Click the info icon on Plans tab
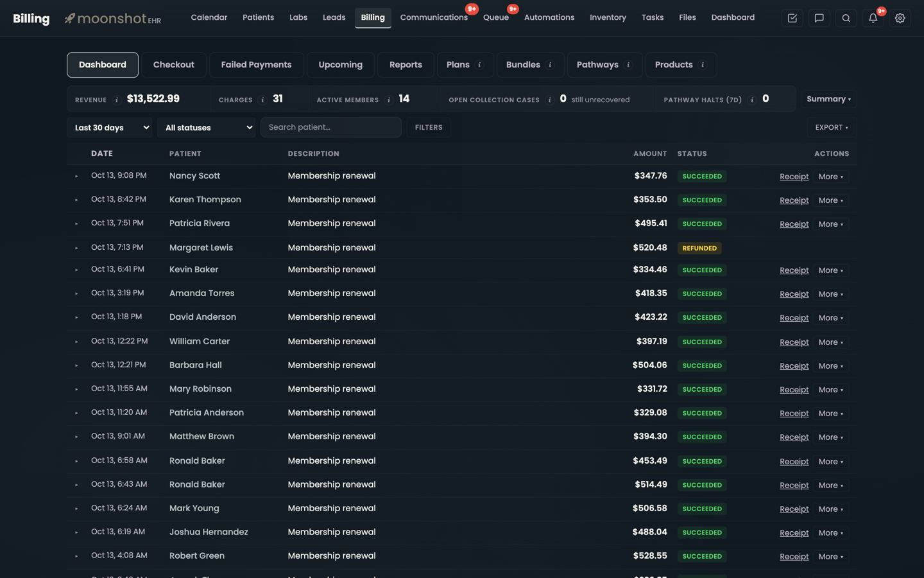The width and height of the screenshot is (924, 578). [479, 65]
